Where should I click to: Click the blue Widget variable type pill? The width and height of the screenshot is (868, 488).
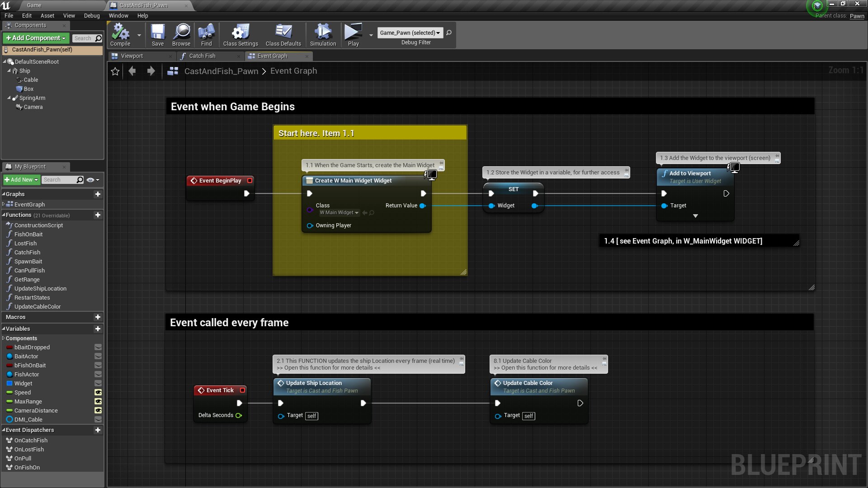(x=10, y=383)
